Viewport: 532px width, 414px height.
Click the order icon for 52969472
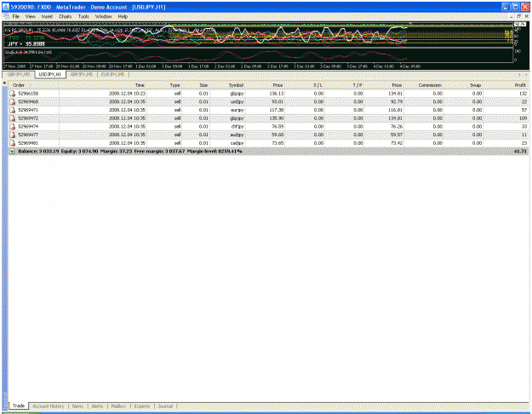coord(12,118)
